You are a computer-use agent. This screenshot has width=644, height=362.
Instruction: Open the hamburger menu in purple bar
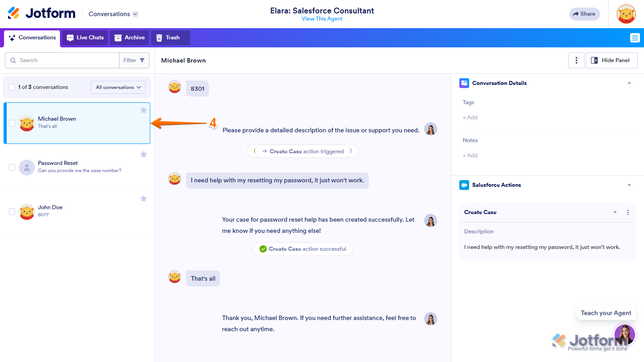(635, 38)
